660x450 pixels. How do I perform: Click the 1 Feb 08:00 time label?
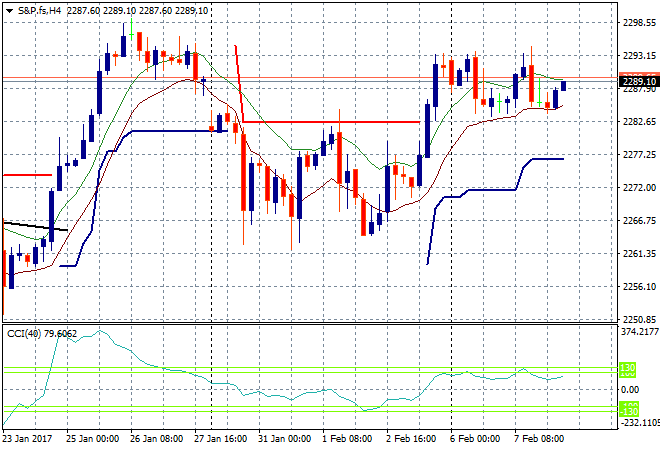(347, 439)
